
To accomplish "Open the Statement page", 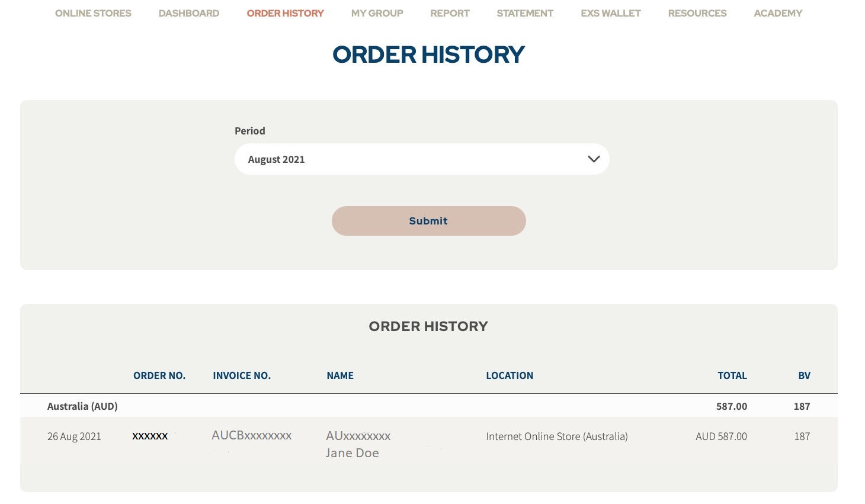I will [x=525, y=13].
